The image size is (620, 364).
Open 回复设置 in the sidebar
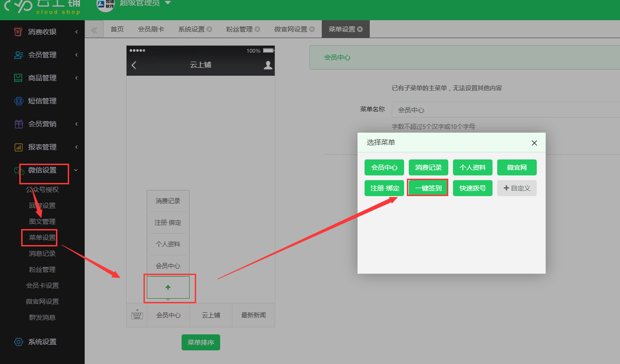42,206
